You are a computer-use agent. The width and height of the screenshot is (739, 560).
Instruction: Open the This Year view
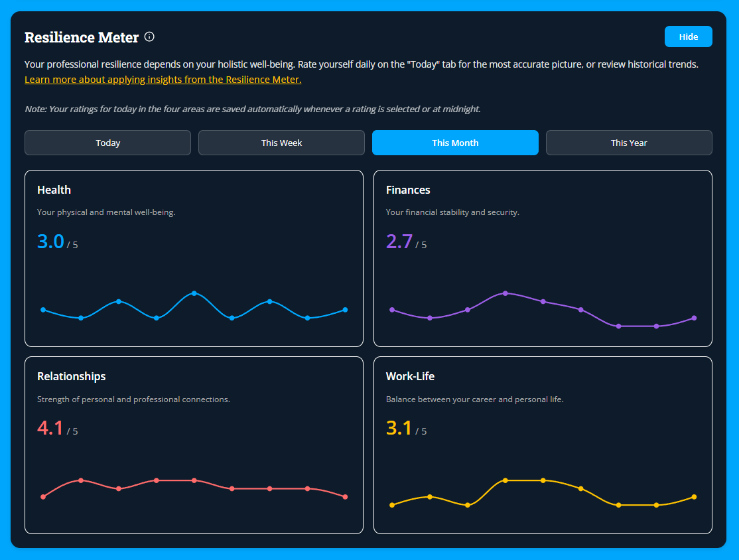click(x=628, y=143)
